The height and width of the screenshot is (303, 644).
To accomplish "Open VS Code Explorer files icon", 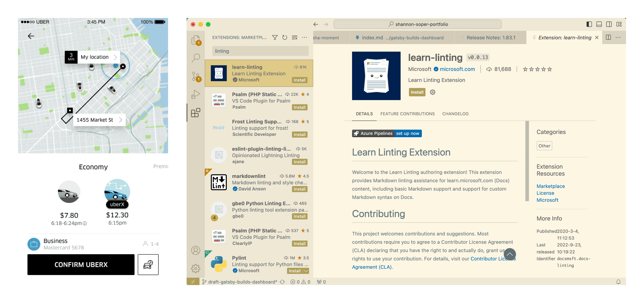I will tap(196, 40).
